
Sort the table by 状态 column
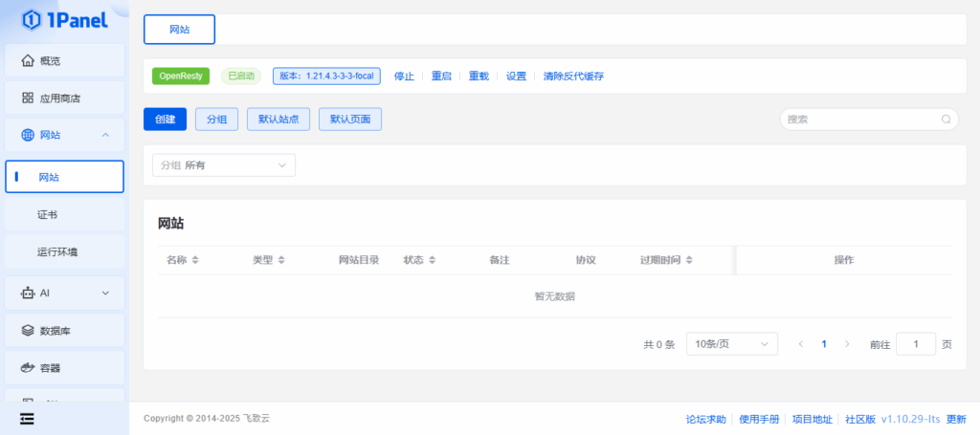point(432,260)
